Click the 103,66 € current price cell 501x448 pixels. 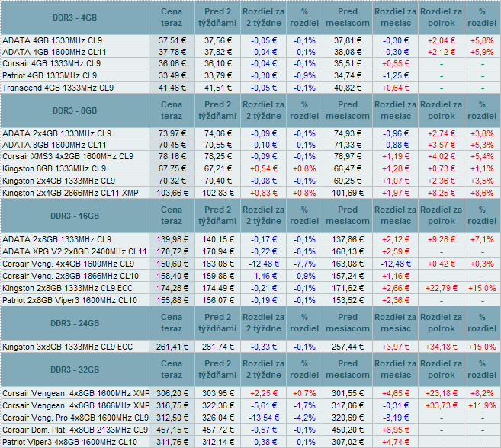pos(172,193)
